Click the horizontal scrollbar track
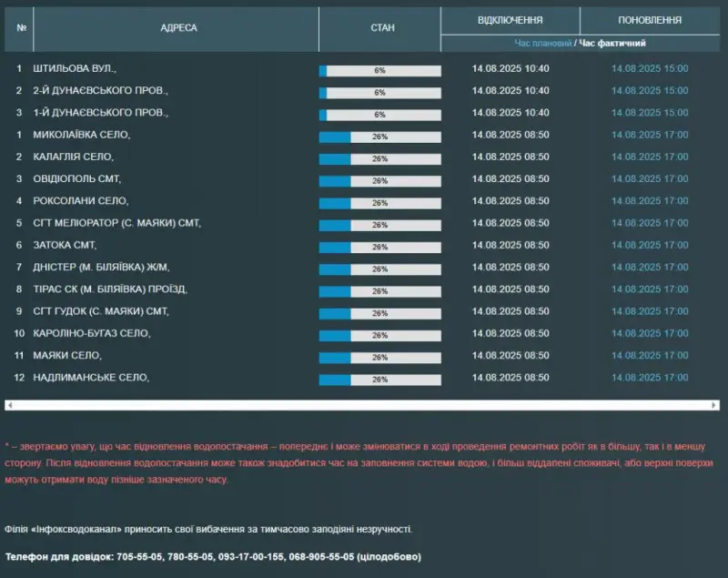 (x=362, y=405)
